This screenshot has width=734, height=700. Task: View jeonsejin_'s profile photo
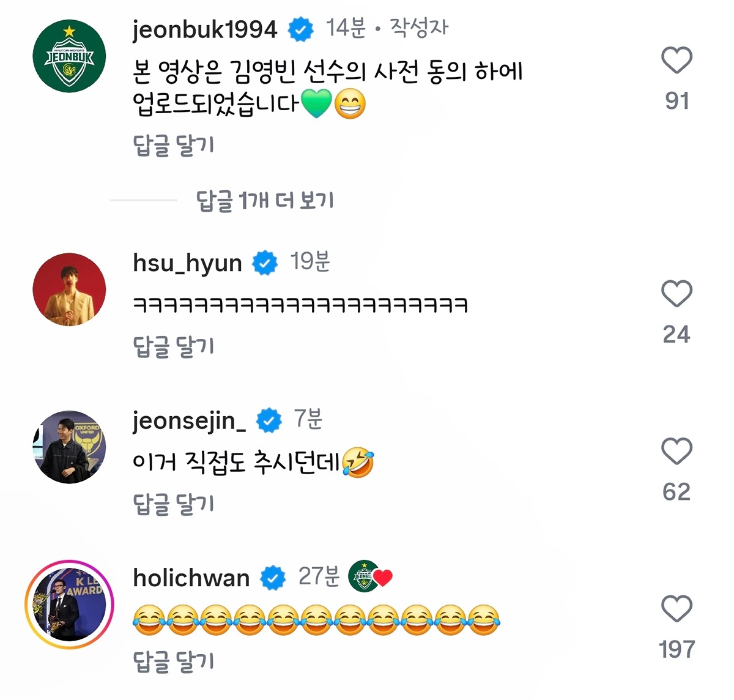pyautogui.click(x=69, y=447)
